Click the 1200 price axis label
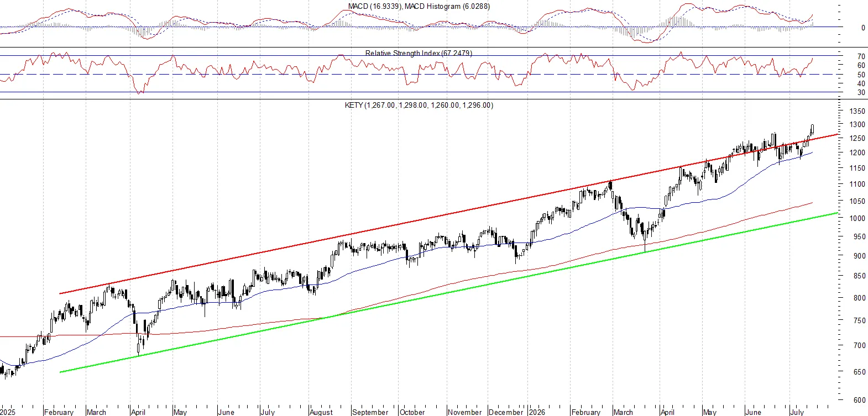The image size is (868, 416). coord(857,153)
